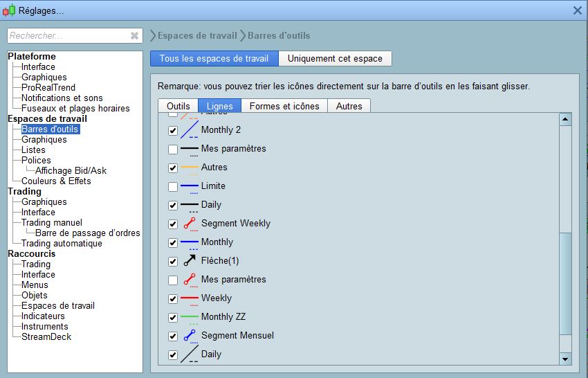Untick the Flèche(1) checkbox
This screenshot has height=378, width=588.
click(x=173, y=261)
